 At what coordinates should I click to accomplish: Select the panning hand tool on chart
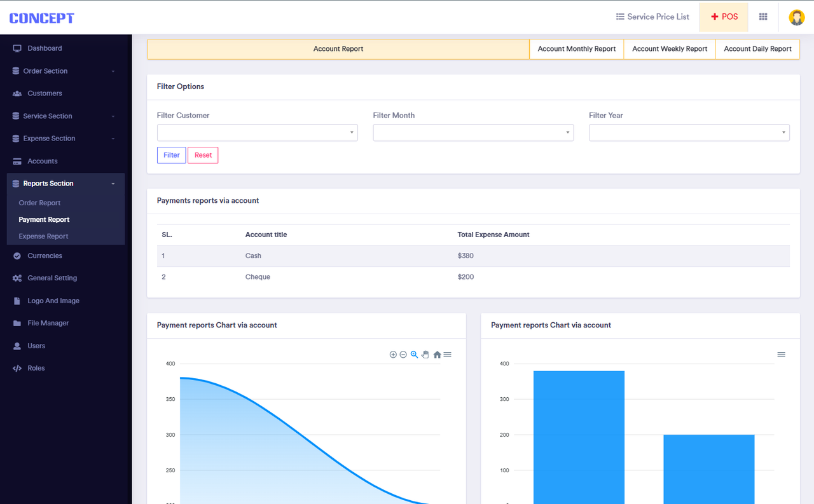pos(425,355)
